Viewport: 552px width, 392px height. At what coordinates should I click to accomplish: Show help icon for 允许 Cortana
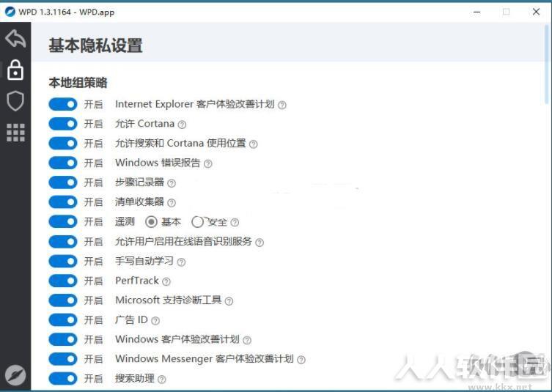tap(182, 125)
